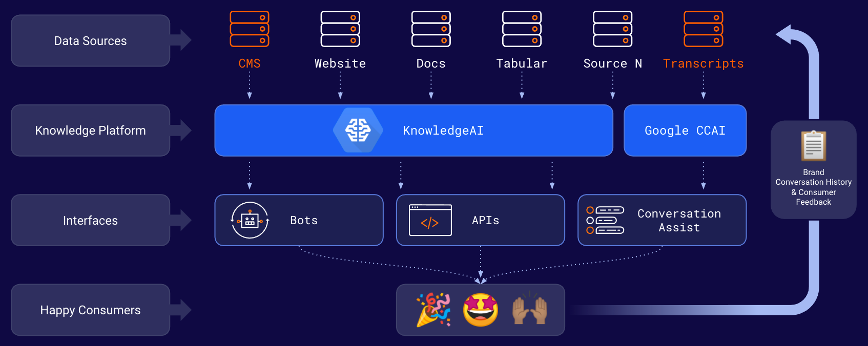This screenshot has width=868, height=346.
Task: Click the Source N server stack icon
Action: click(612, 29)
